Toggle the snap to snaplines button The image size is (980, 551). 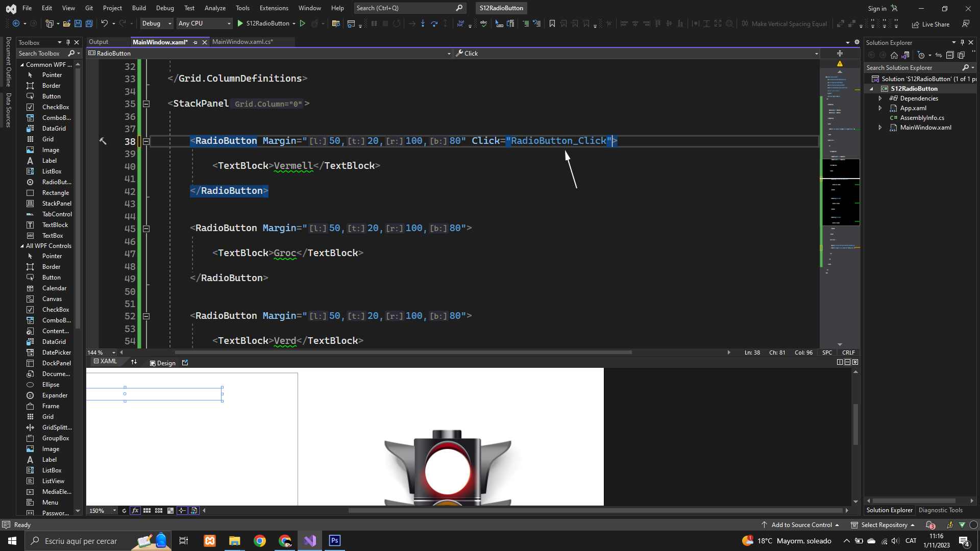pyautogui.click(x=182, y=511)
